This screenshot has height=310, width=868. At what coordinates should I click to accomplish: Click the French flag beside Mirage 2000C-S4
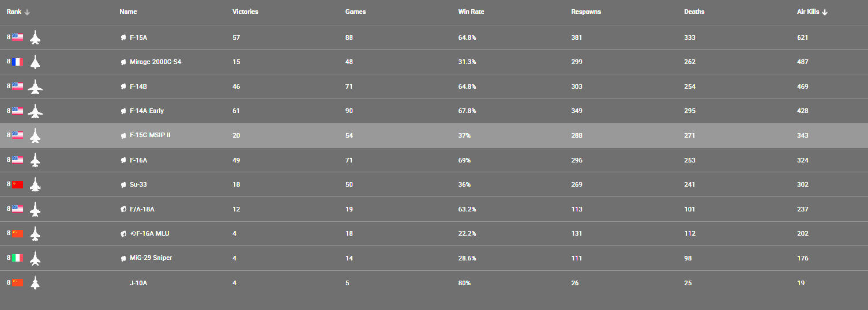[17, 62]
